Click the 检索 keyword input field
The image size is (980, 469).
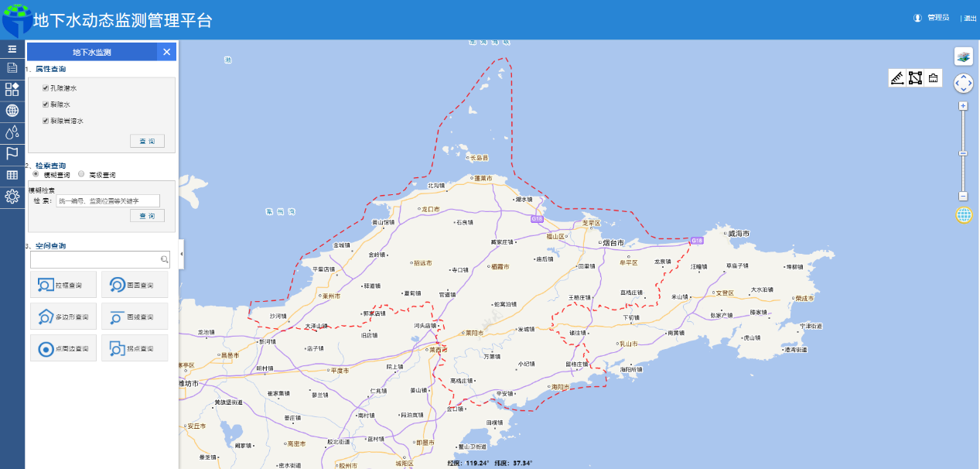coord(108,200)
